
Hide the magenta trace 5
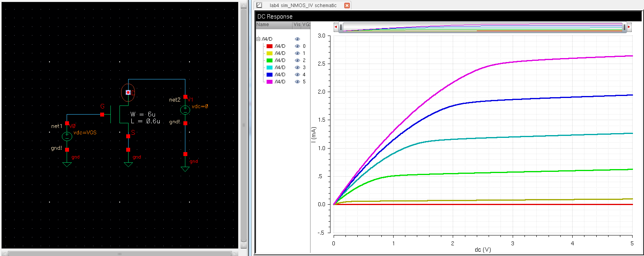click(297, 82)
